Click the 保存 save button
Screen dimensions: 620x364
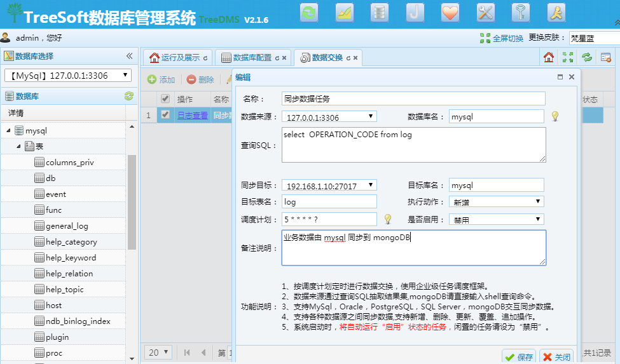click(x=519, y=357)
